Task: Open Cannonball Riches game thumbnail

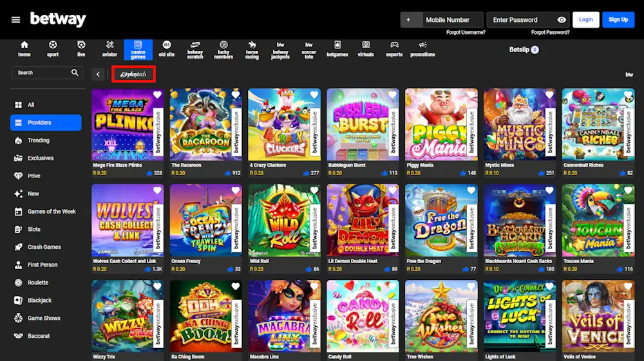Action: [598, 124]
